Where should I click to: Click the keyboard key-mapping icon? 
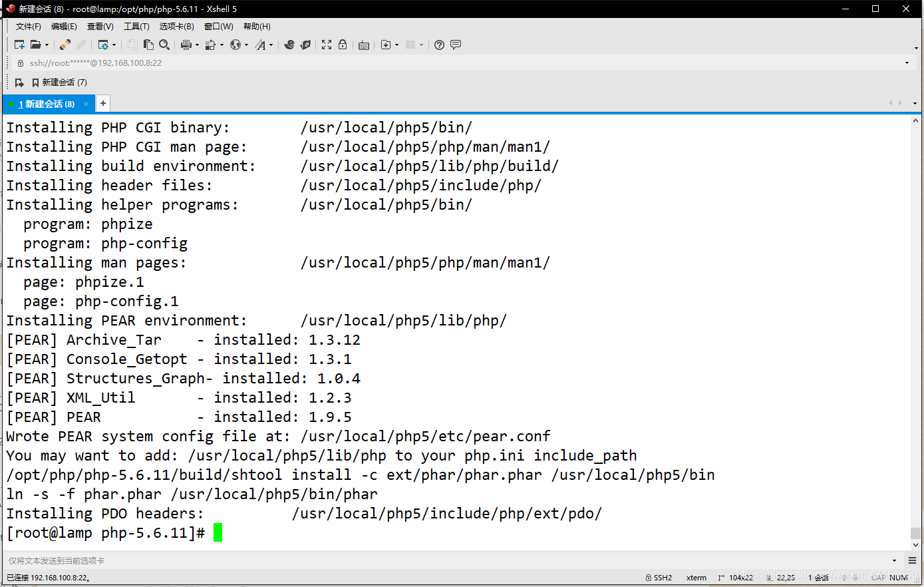pyautogui.click(x=364, y=45)
